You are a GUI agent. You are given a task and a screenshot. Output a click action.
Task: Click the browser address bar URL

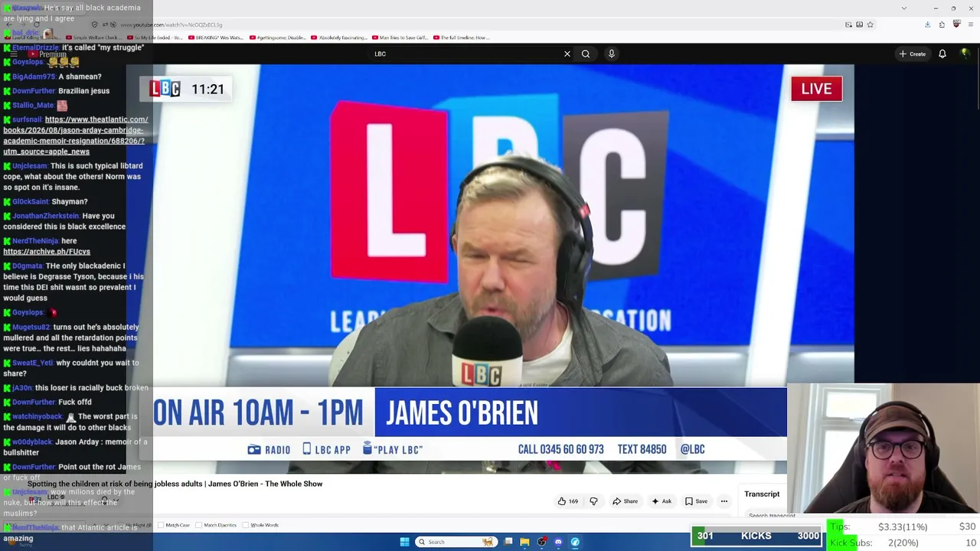171,24
